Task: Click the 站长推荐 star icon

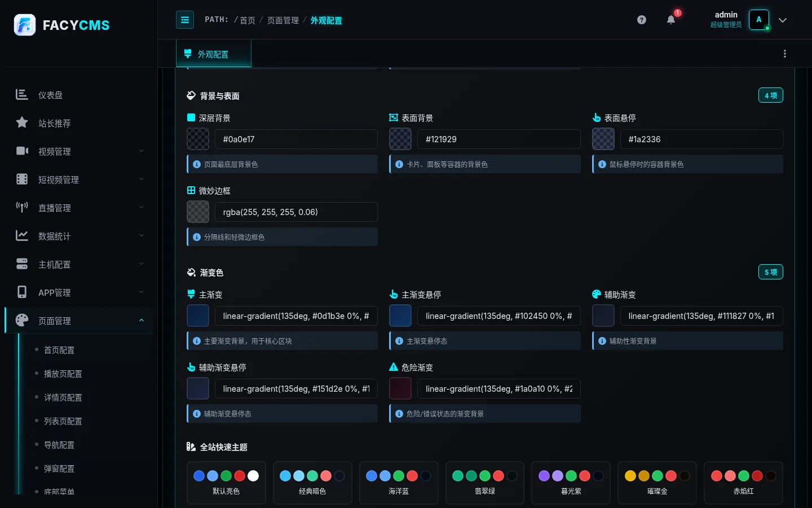Action: pos(22,122)
